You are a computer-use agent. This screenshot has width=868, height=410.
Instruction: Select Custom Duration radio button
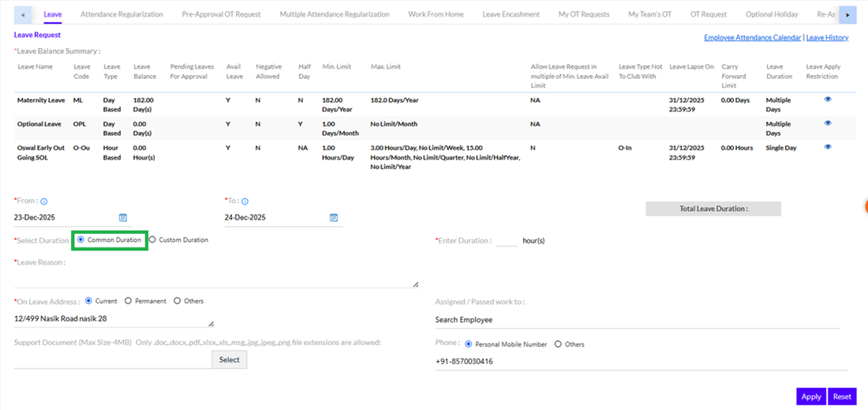153,239
